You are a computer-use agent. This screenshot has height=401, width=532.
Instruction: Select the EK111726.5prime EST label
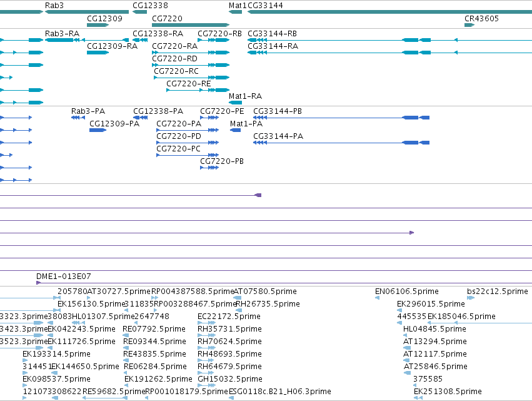point(81,342)
